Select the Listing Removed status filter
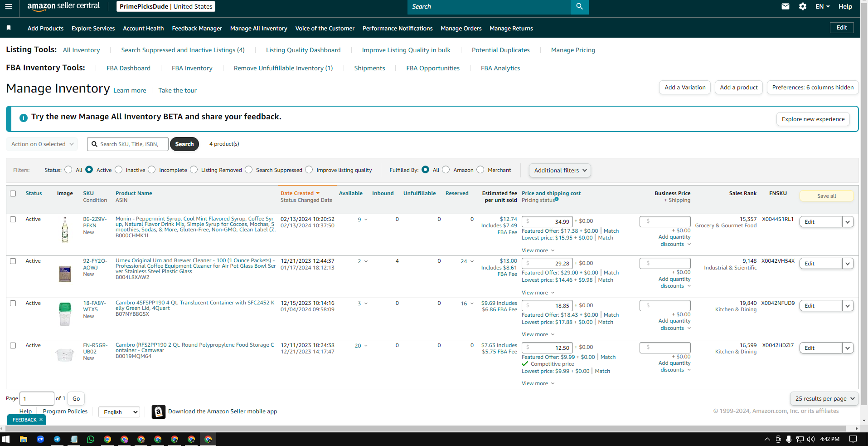 pyautogui.click(x=194, y=170)
